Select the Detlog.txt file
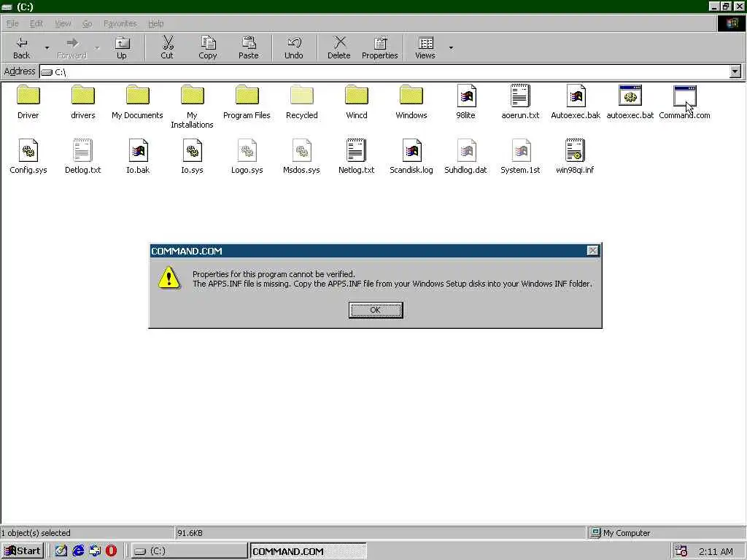 [x=83, y=156]
